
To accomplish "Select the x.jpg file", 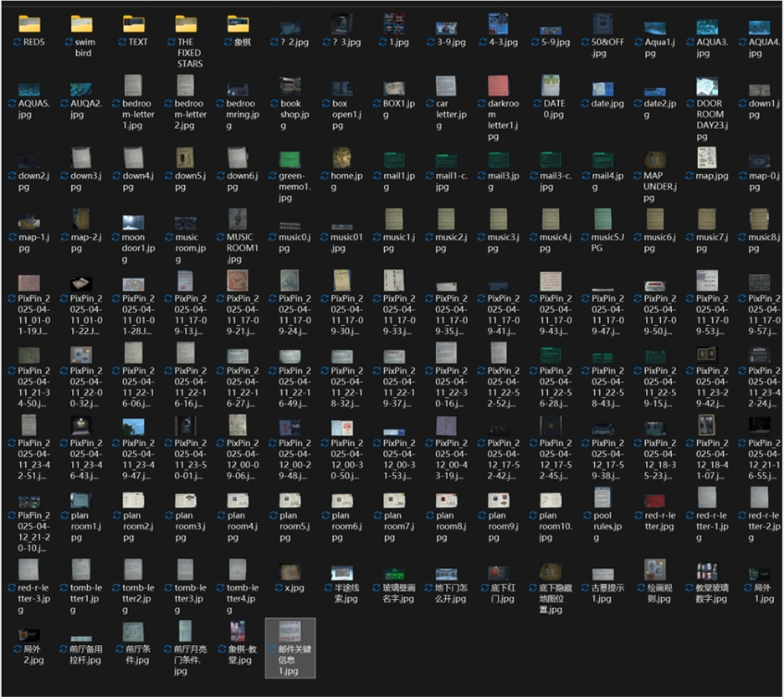I will pos(290,578).
